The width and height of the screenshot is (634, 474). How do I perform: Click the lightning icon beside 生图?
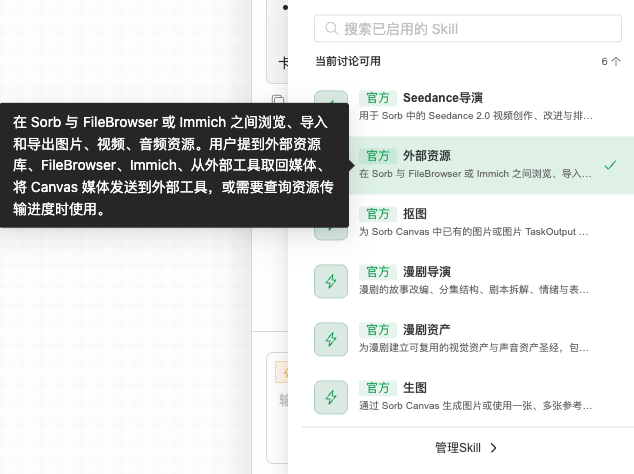pos(331,397)
